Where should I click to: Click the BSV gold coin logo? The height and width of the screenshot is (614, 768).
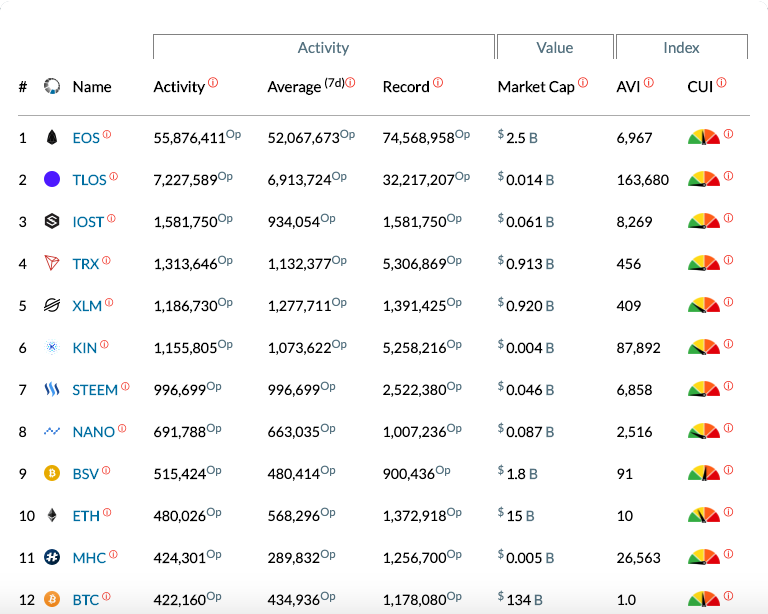pyautogui.click(x=52, y=473)
